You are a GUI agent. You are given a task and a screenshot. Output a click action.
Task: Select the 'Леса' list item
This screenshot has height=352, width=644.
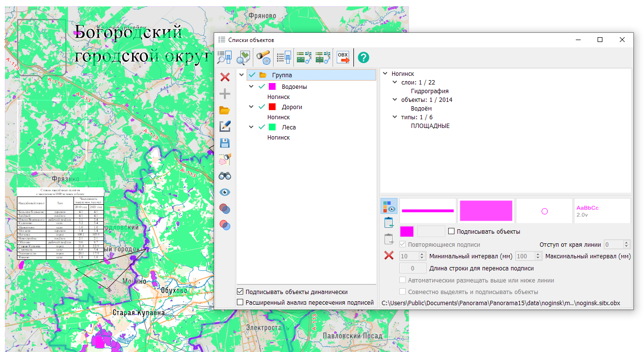[x=288, y=127]
